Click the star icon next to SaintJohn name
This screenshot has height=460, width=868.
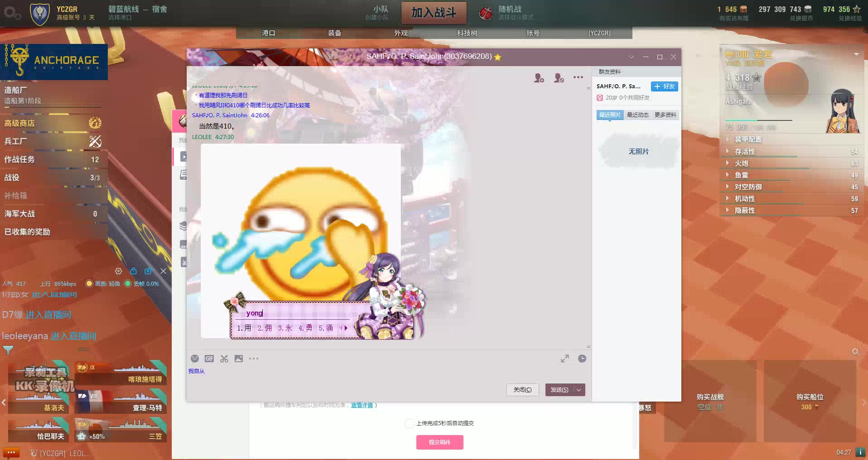(498, 57)
